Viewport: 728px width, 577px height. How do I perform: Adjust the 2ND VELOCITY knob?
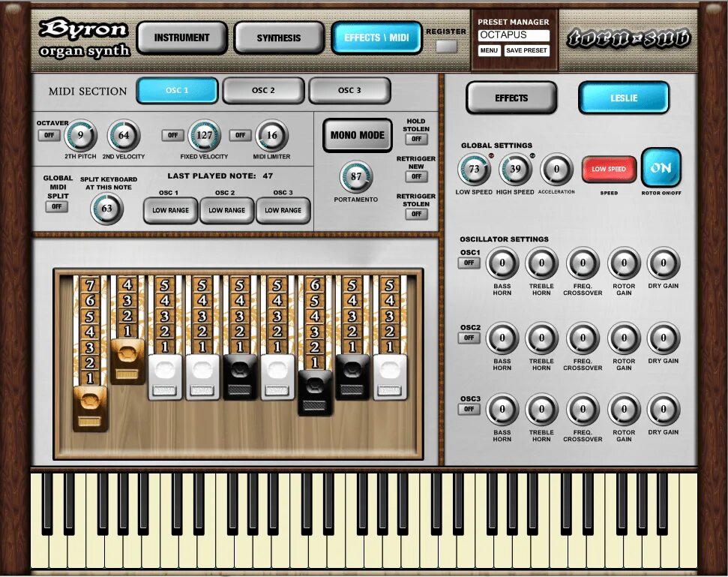coord(124,136)
